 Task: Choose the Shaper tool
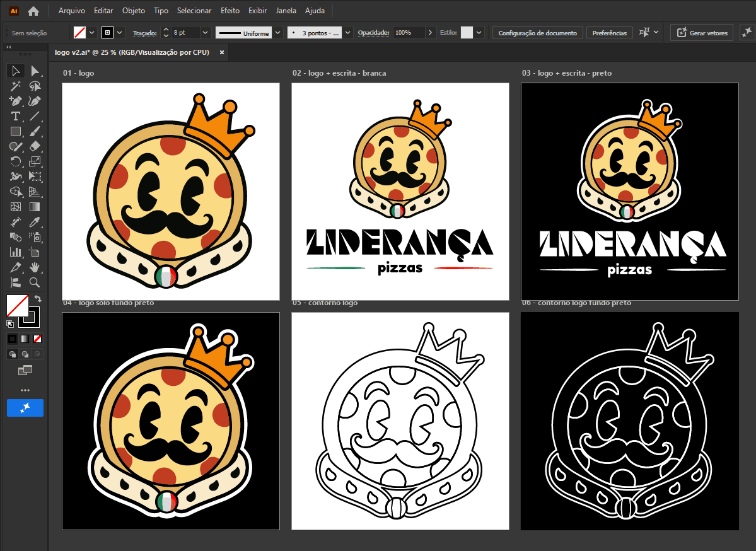point(15,146)
